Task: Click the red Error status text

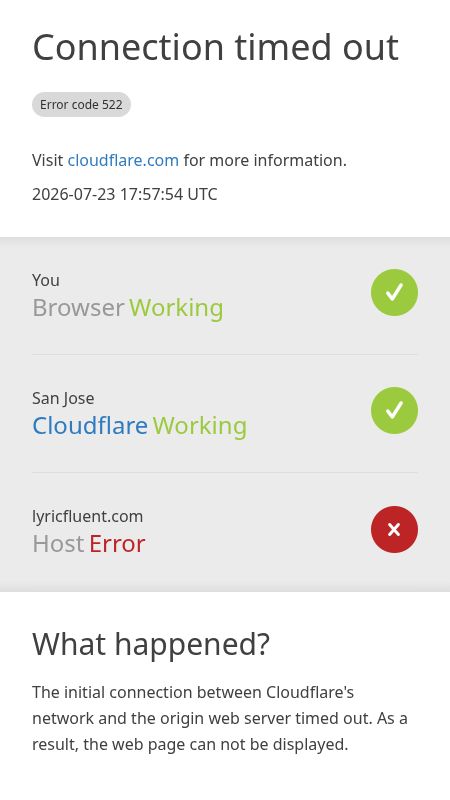Action: tap(117, 543)
